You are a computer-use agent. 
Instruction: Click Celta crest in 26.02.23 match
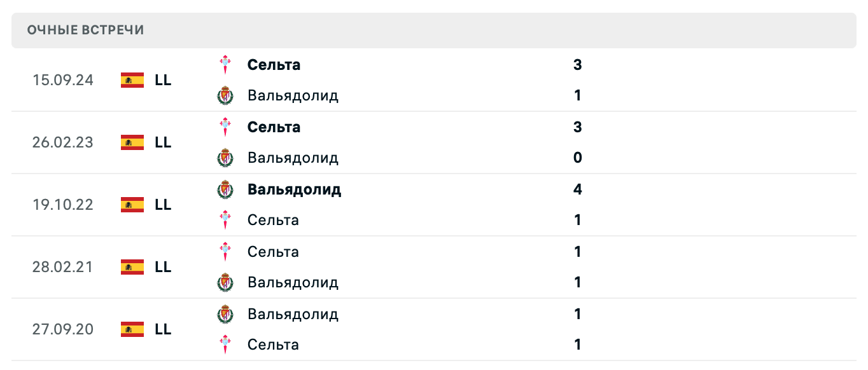tap(225, 127)
